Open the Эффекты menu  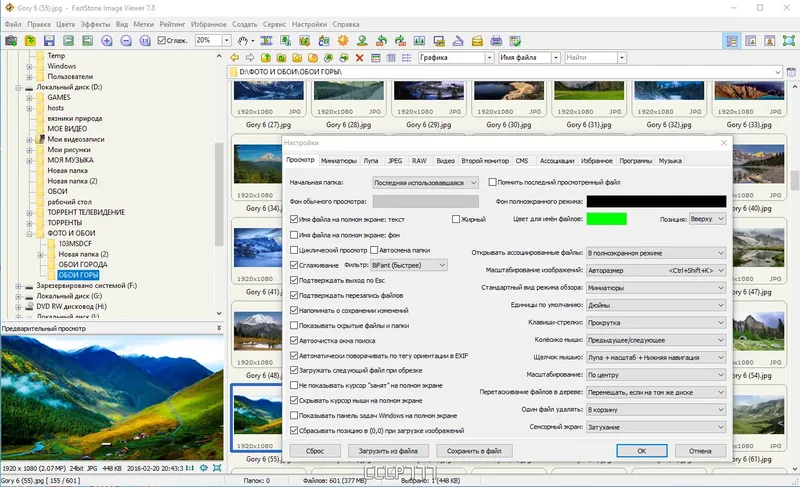pyautogui.click(x=95, y=23)
